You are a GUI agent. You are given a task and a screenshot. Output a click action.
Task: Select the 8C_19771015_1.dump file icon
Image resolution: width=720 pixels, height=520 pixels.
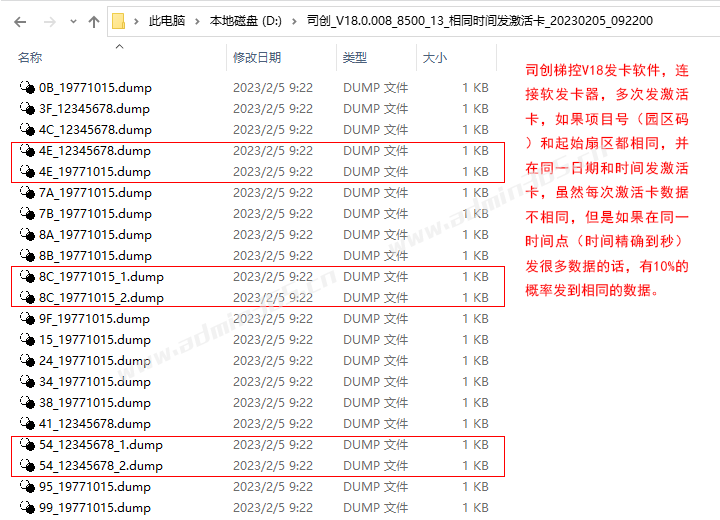pos(28,277)
